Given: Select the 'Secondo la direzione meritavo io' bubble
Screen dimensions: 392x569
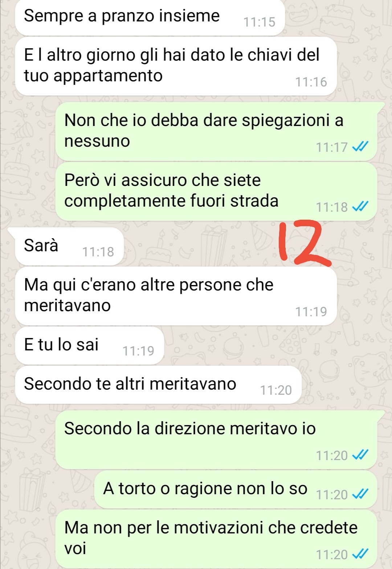Looking at the screenshot, I should (x=217, y=439).
